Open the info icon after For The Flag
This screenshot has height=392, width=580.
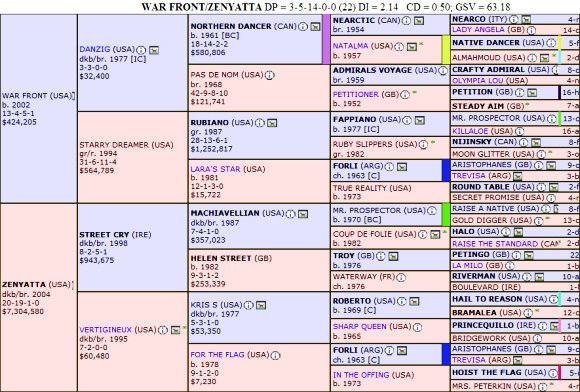(x=275, y=355)
